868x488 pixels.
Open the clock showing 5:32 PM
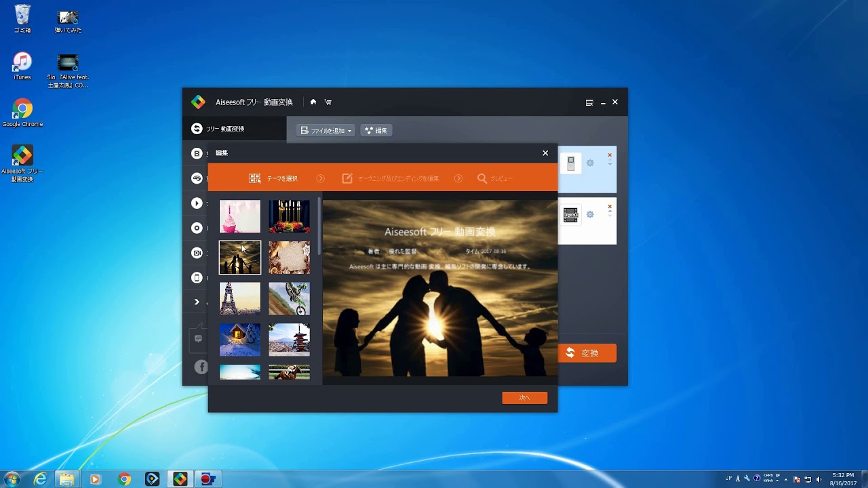[x=844, y=479]
